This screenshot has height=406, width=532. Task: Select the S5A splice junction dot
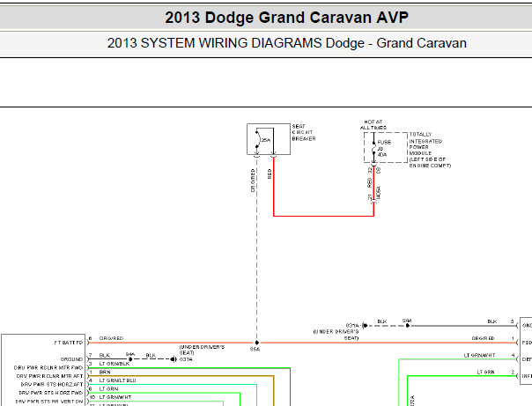(x=255, y=341)
